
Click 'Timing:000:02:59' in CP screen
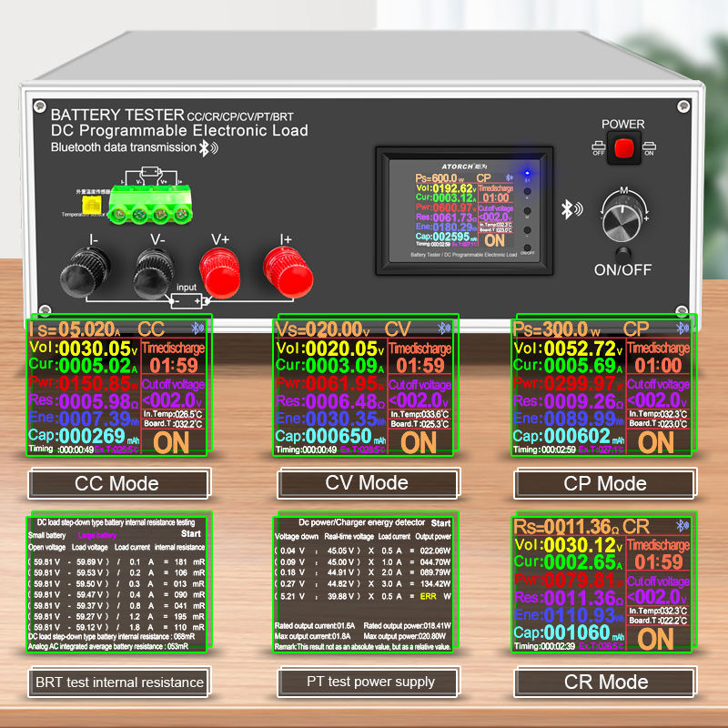(x=544, y=450)
